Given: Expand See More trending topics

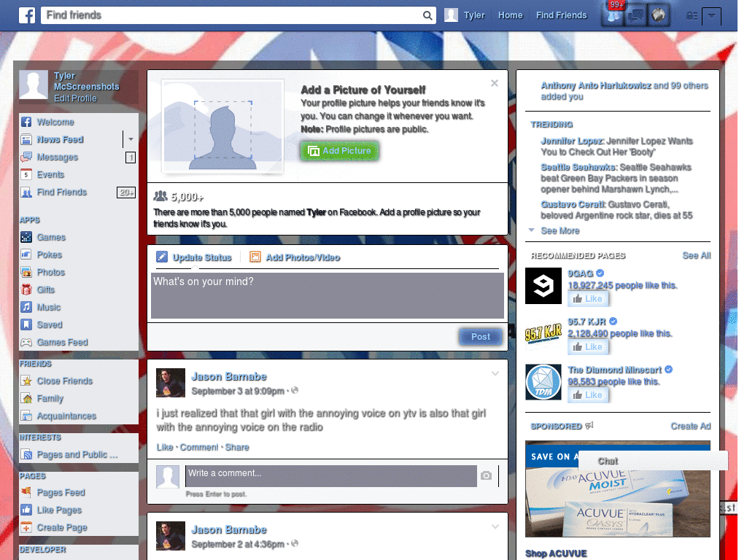Looking at the screenshot, I should coord(560,231).
